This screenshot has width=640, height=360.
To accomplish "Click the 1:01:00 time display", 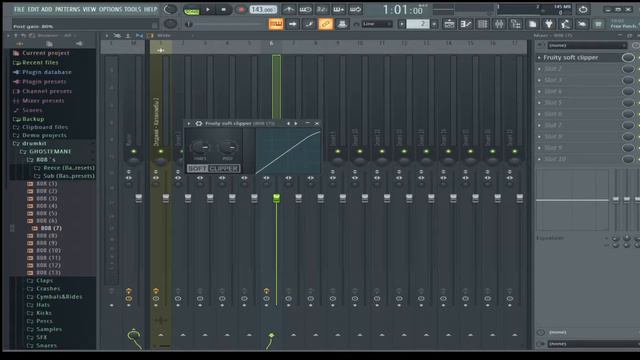I will [403, 9].
